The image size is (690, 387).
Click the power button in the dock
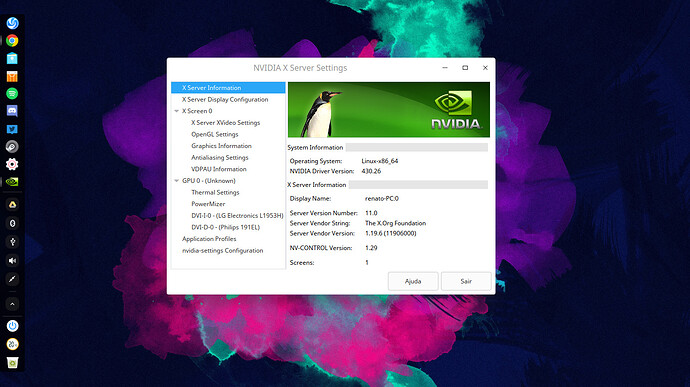point(12,326)
